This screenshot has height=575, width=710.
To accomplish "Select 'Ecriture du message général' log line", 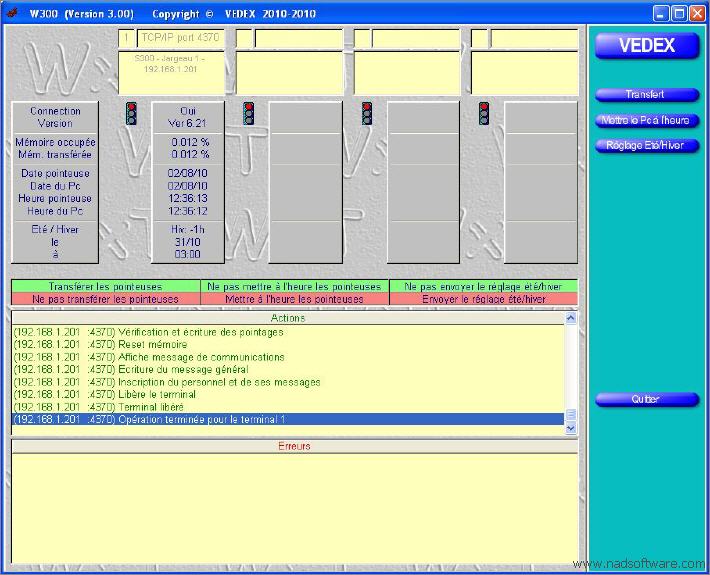I will pyautogui.click(x=288, y=369).
